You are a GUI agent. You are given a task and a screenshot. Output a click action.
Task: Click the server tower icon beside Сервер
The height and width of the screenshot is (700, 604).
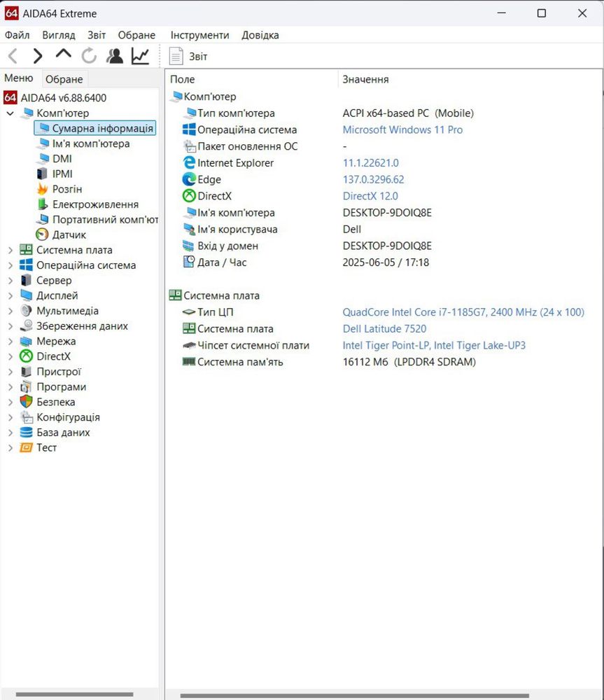(x=26, y=280)
